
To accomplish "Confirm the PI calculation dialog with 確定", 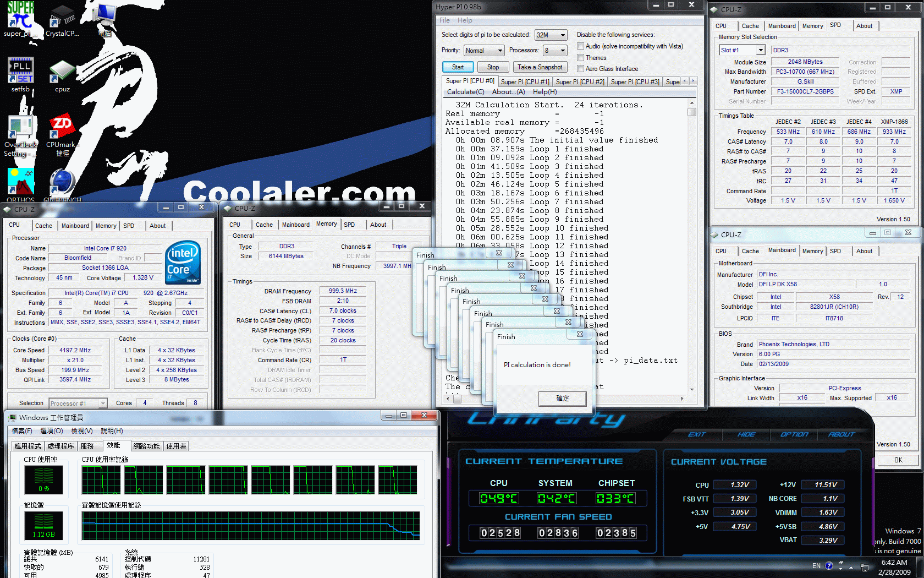I will [x=562, y=399].
